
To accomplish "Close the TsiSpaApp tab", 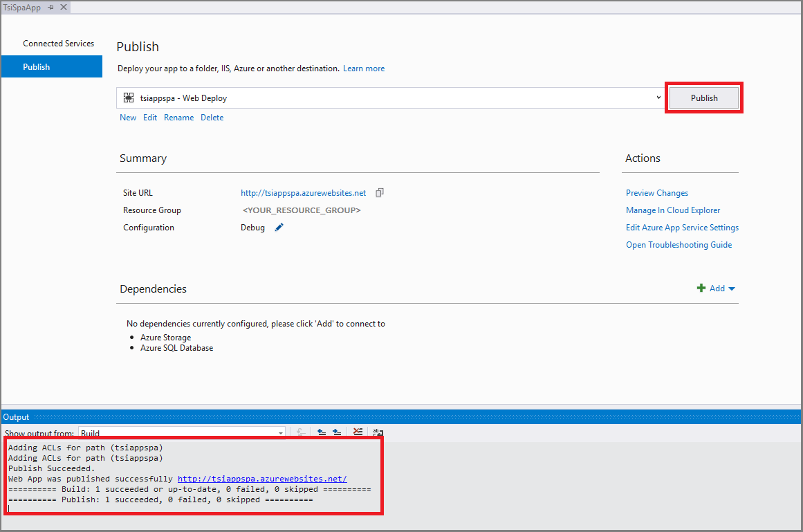I will [64, 7].
